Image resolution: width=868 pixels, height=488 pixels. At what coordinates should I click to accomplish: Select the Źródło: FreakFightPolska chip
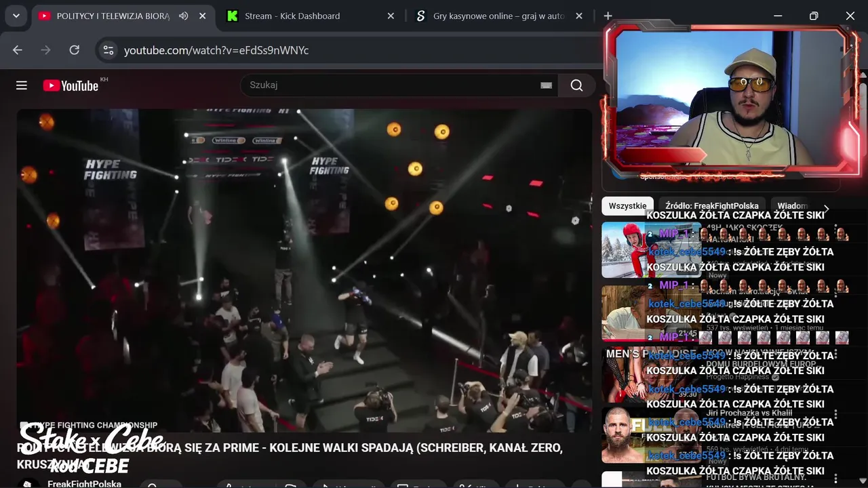click(x=712, y=206)
